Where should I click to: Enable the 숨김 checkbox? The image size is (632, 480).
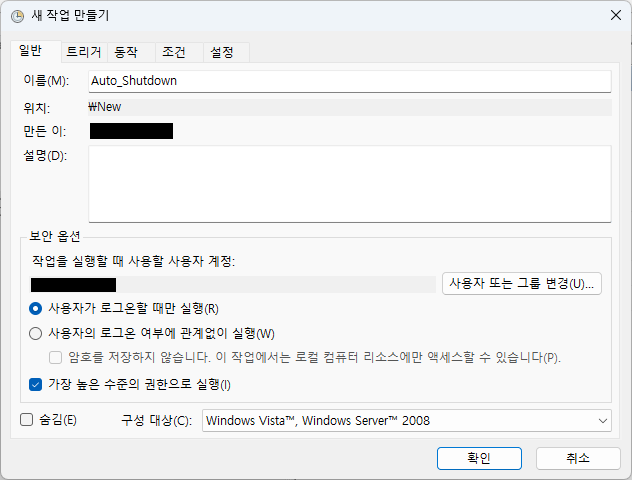27,420
